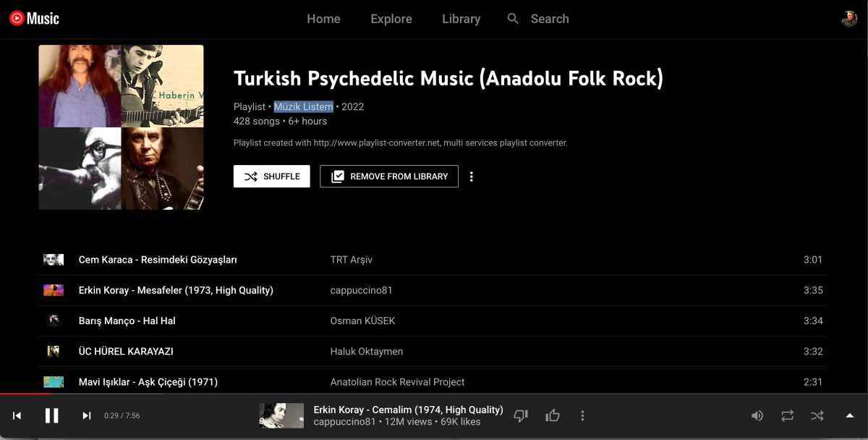Switch to the Explore page
The width and height of the screenshot is (868, 440).
click(x=391, y=19)
